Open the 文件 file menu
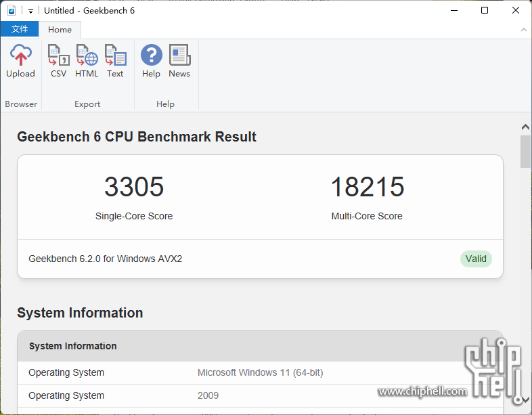This screenshot has width=532, height=415. (20, 29)
